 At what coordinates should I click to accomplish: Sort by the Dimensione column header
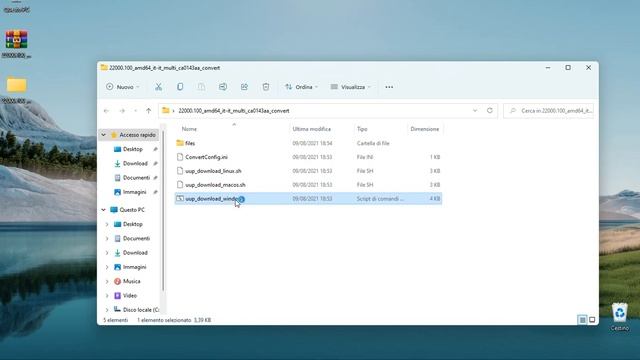click(424, 129)
